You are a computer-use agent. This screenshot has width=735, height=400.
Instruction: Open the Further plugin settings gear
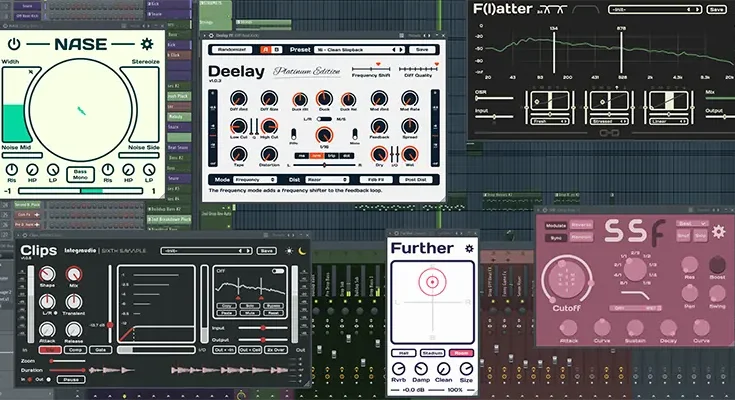(469, 247)
